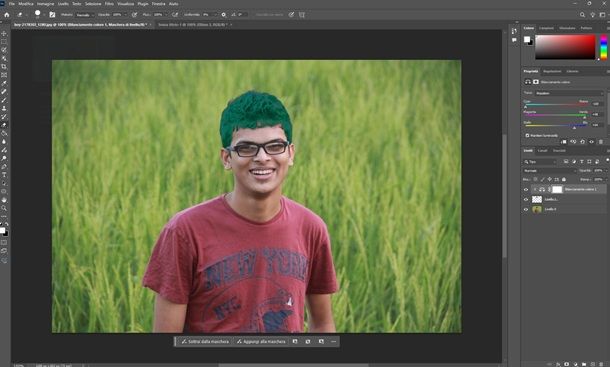The image size is (610, 367).
Task: Open the layer filter Tipo dropdown
Action: coord(540,162)
